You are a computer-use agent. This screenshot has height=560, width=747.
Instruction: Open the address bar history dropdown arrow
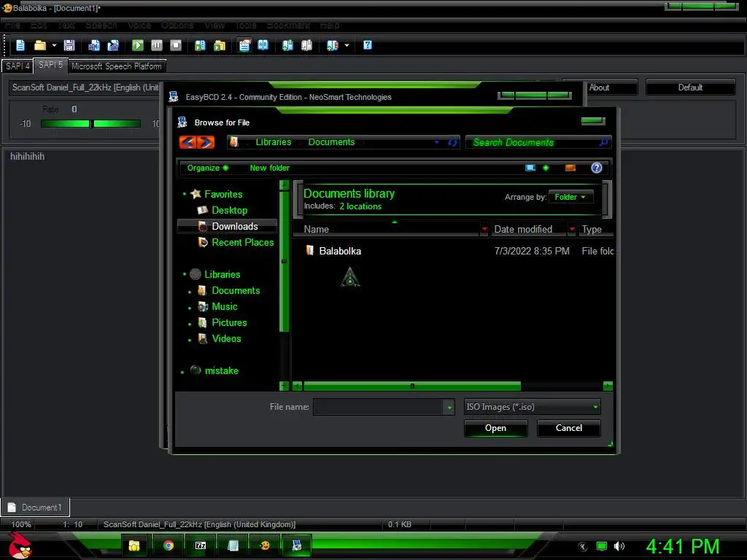click(436, 142)
